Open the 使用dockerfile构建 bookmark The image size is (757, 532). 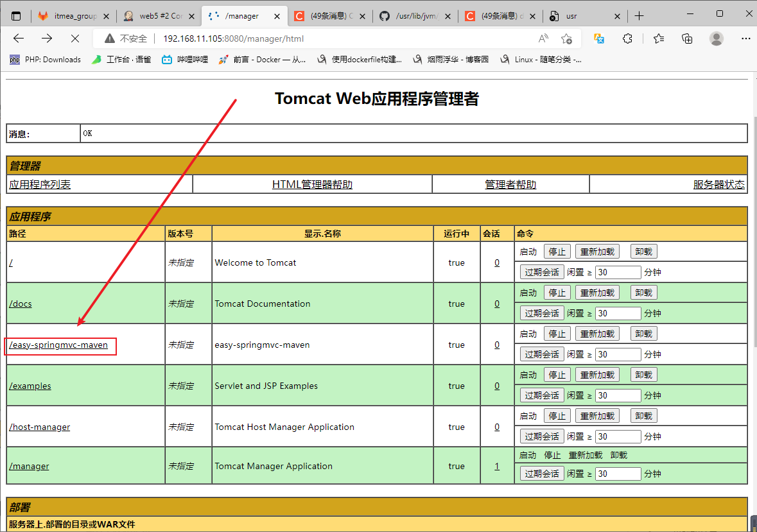pos(359,59)
